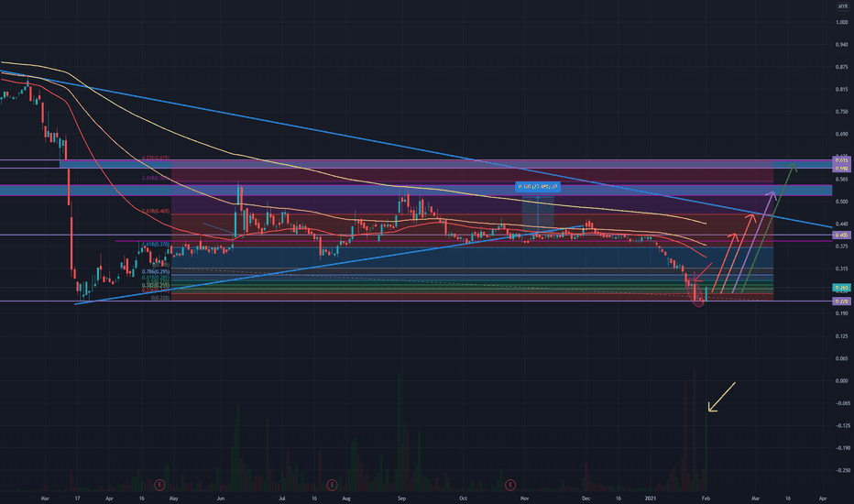Open the MYR currency selector
This screenshot has height=504, width=854.
point(843,6)
